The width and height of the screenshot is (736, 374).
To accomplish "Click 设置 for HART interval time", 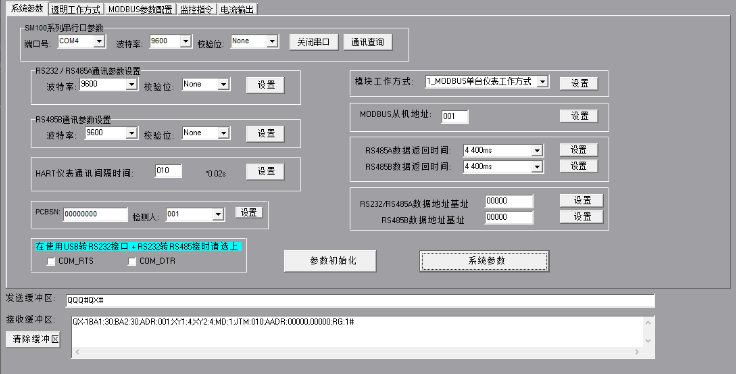I will 265,171.
